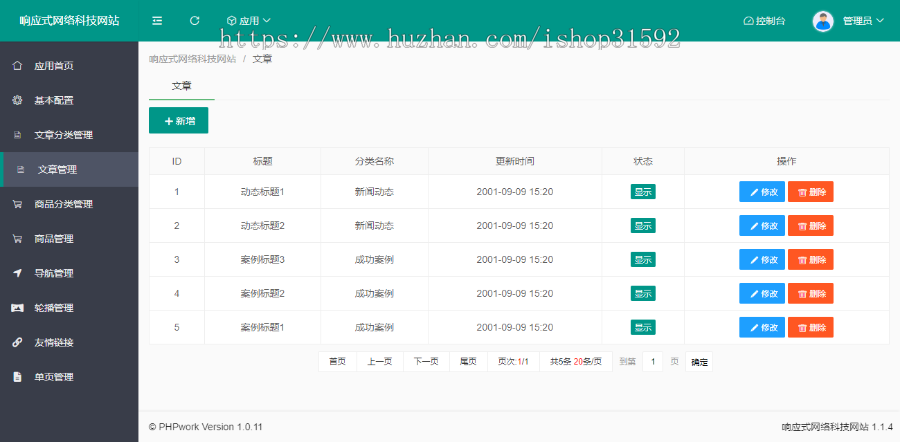Toggle 显示 status for 案例标题1 row

coord(643,327)
